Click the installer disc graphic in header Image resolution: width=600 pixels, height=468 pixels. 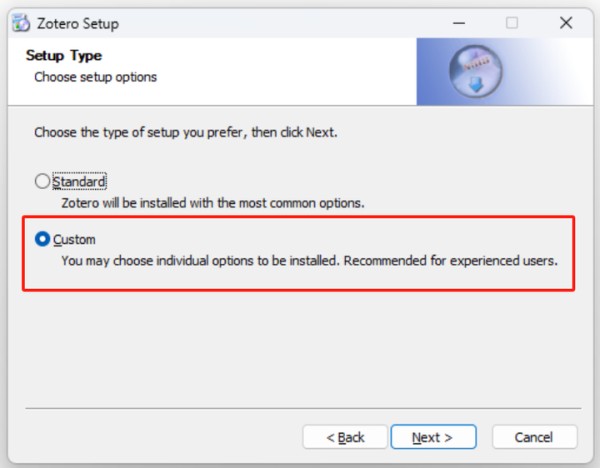tap(476, 71)
